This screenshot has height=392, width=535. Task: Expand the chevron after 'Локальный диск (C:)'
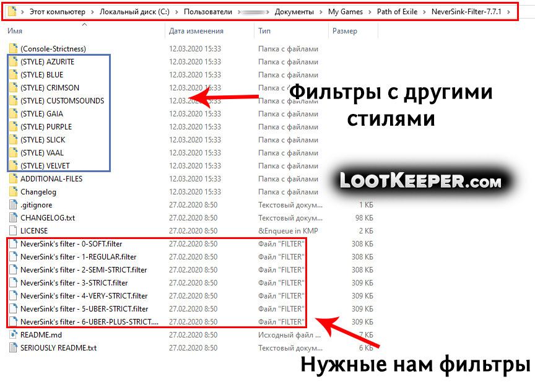(176, 12)
